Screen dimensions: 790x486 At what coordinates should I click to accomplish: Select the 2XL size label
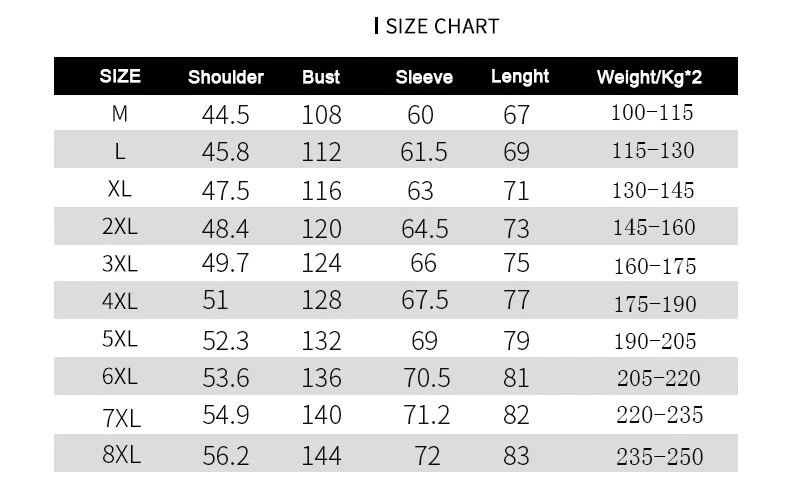[x=119, y=226]
